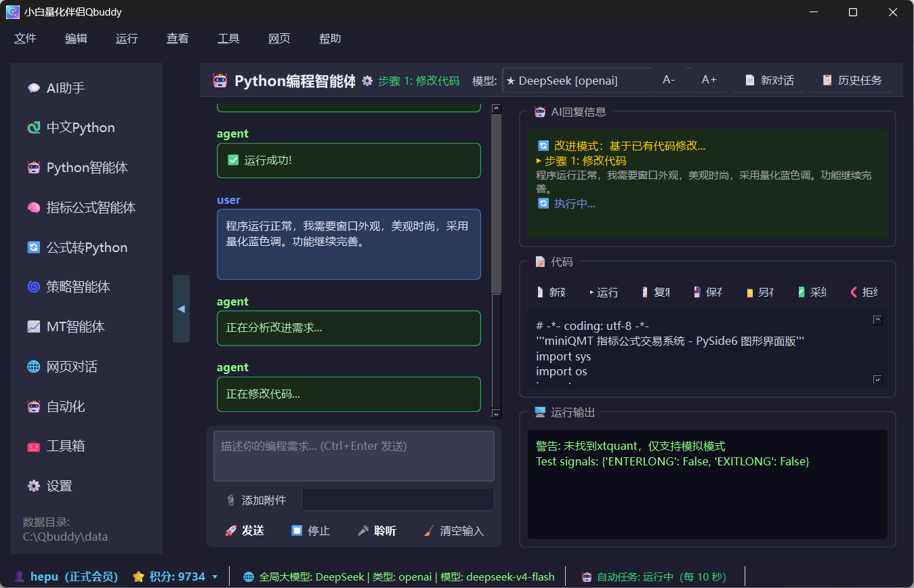Click the user message about 量化蓝色调
Screen dimensions: 914x588
(349, 244)
